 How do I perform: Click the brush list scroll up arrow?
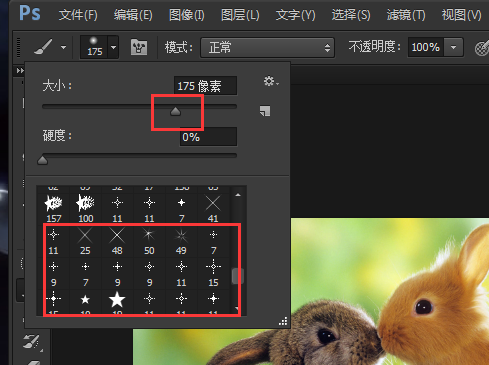coord(238,195)
